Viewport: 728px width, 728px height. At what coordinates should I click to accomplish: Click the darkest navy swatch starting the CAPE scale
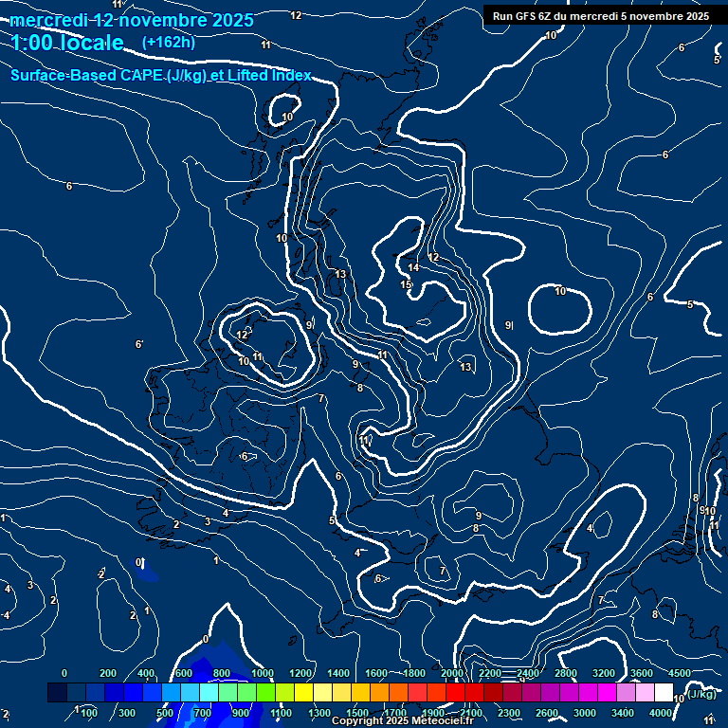pyautogui.click(x=58, y=692)
